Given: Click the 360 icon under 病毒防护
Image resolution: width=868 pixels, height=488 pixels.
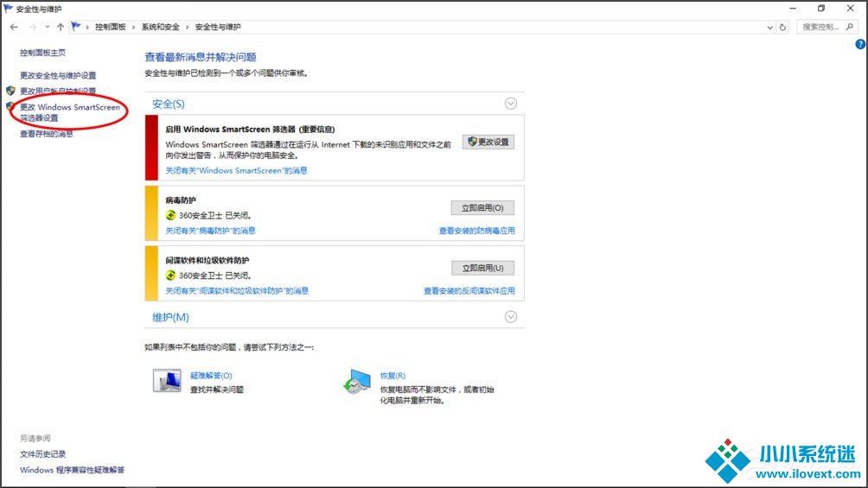Looking at the screenshot, I should [x=170, y=215].
